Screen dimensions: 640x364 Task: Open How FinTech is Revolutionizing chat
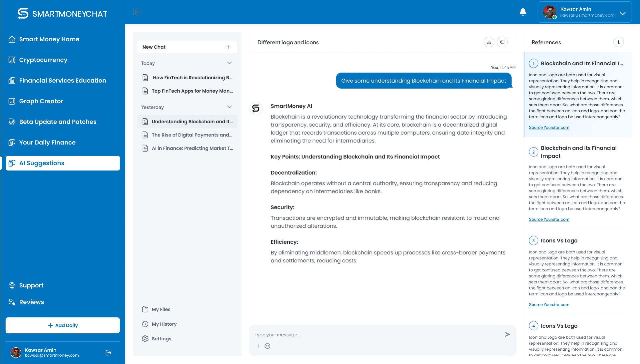pos(187,78)
